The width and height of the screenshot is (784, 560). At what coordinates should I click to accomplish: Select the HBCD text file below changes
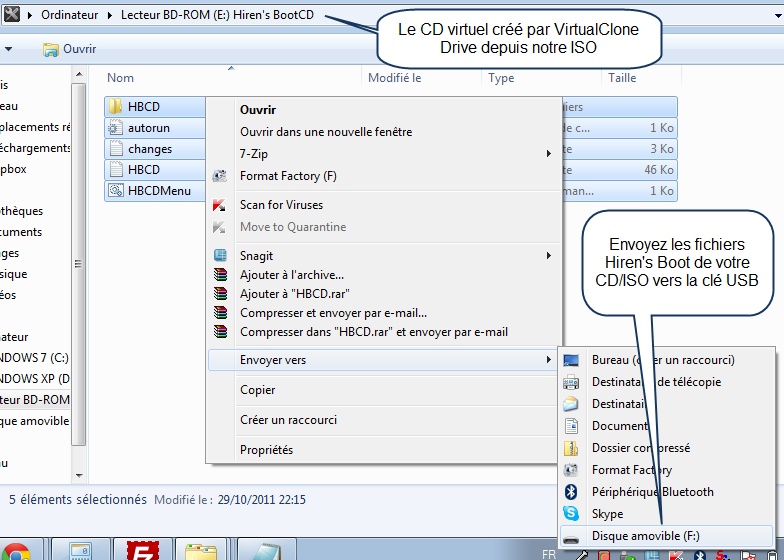pyautogui.click(x=144, y=170)
